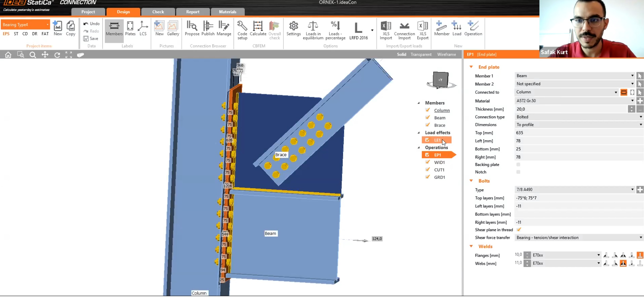Collapse the Bolts section
644x298 pixels.
(471, 181)
